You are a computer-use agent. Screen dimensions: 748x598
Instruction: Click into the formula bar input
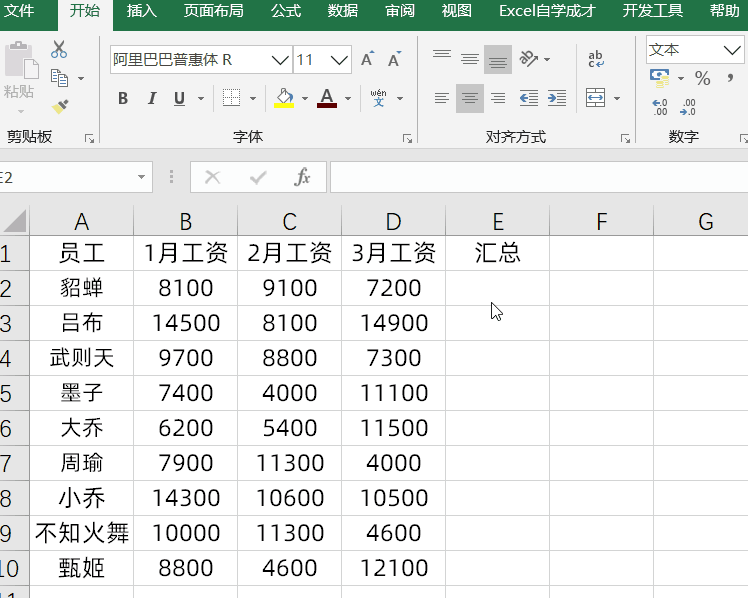coord(539,177)
